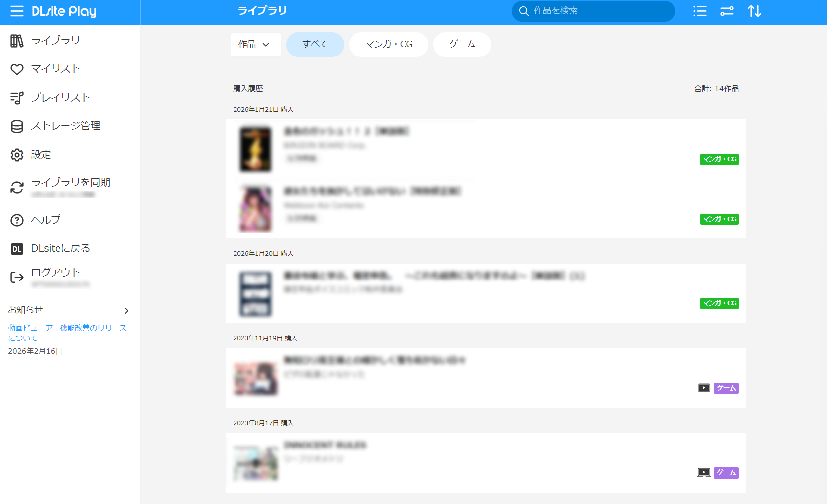Open the January 20 item thumbnail
Image resolution: width=827 pixels, height=504 pixels.
[x=256, y=293]
